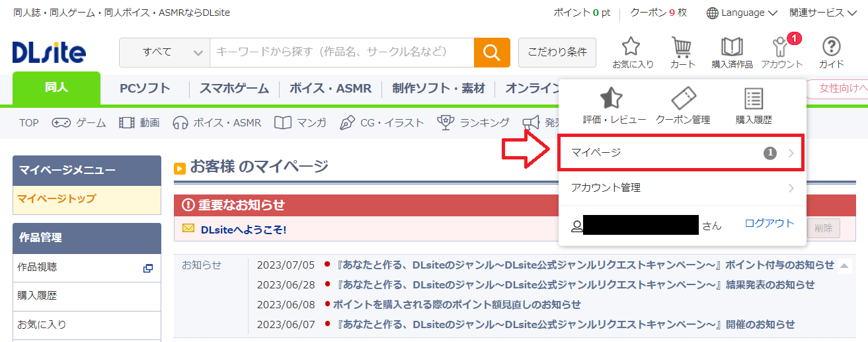The width and height of the screenshot is (868, 342).
Task: Open アカウント管理 in the account popup
Action: point(682,188)
